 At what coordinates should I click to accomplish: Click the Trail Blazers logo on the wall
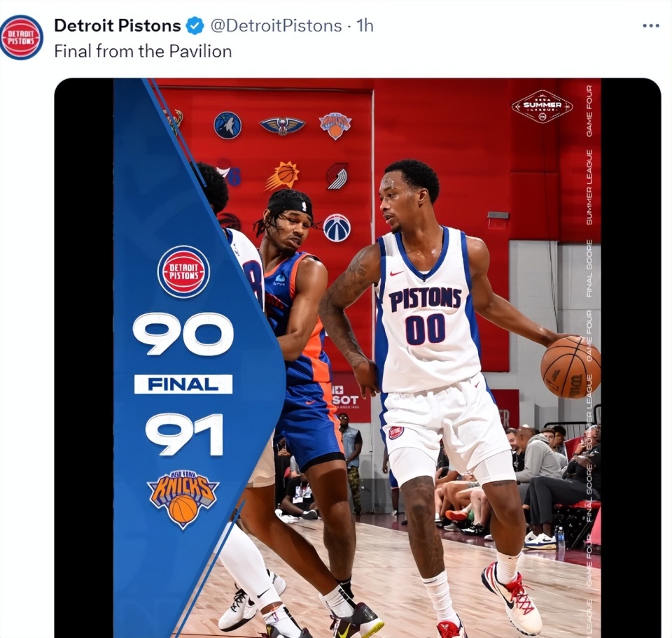[337, 176]
